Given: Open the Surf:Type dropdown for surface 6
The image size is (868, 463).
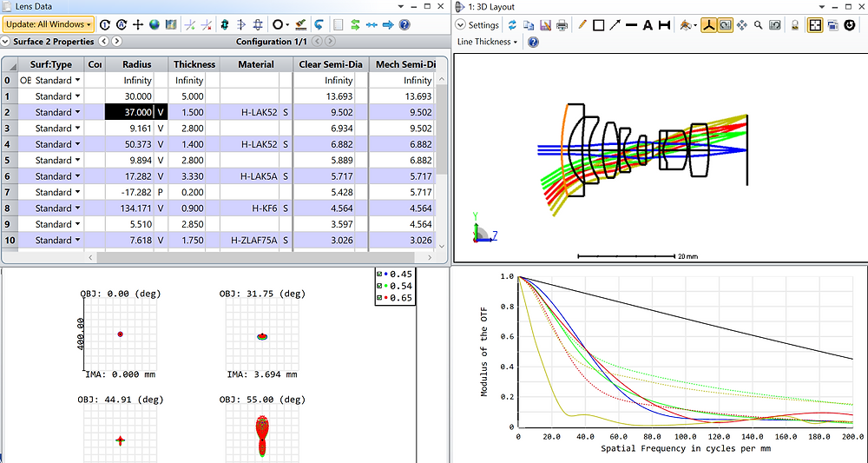Looking at the screenshot, I should tap(78, 176).
